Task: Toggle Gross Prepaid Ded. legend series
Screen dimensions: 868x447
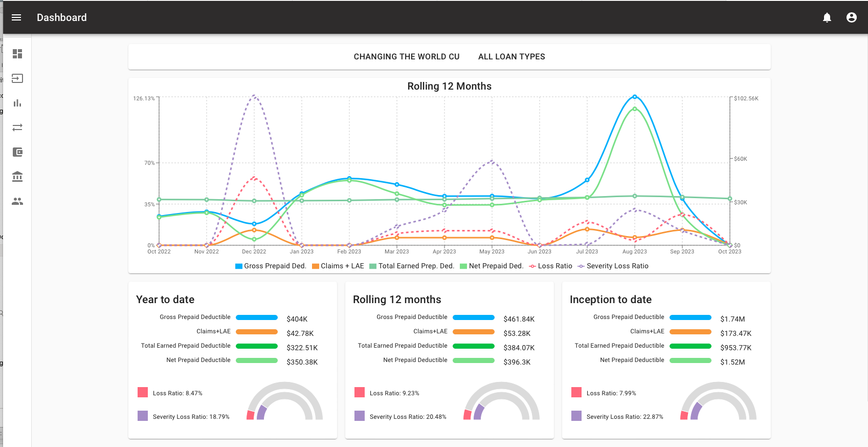Action: [x=271, y=266]
